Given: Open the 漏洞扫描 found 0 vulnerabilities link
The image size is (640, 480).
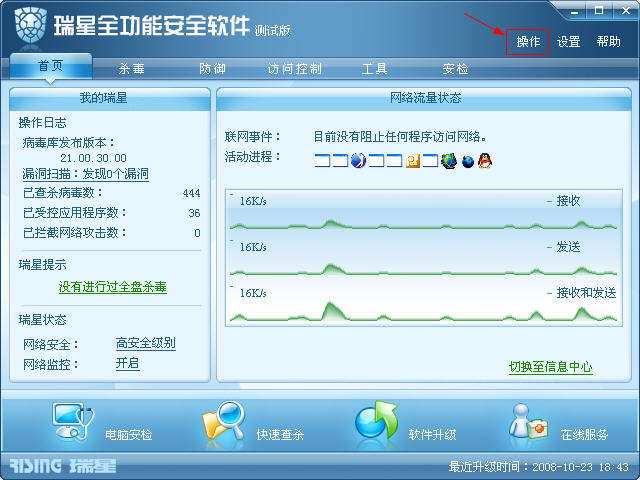Looking at the screenshot, I should [85, 174].
